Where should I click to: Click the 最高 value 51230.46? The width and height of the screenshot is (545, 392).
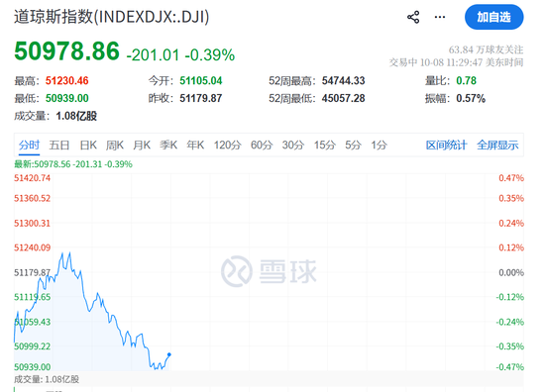point(67,81)
